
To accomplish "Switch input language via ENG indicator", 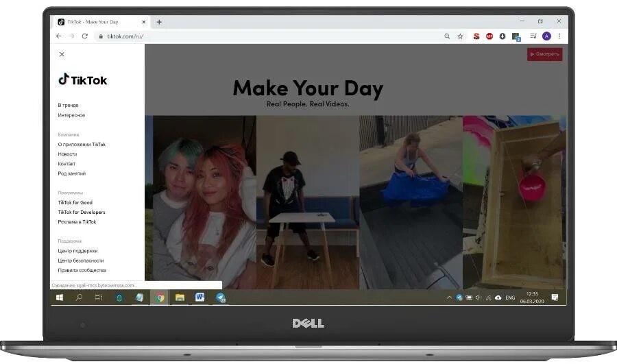I will tap(510, 298).
